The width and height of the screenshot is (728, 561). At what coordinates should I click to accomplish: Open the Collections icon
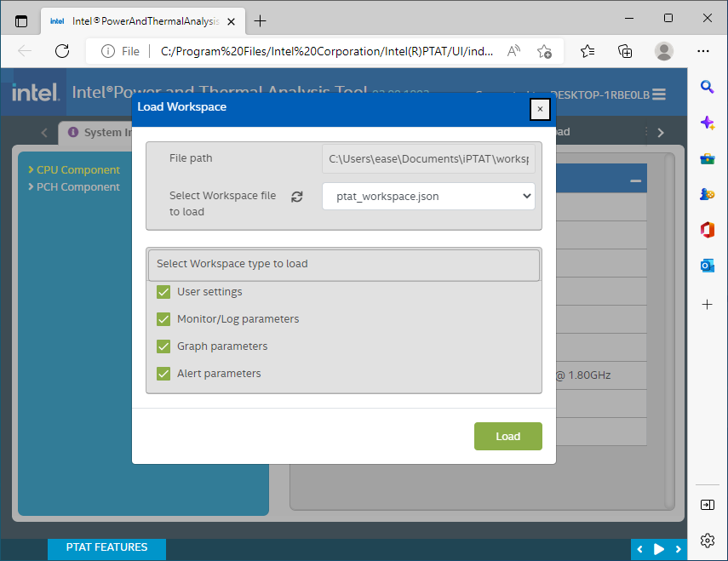[x=625, y=51]
